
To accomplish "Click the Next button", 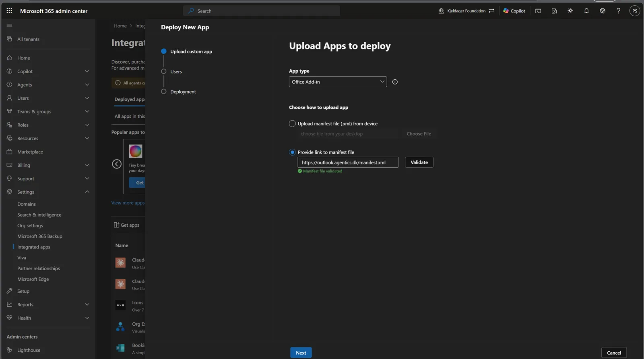I will click(301, 353).
